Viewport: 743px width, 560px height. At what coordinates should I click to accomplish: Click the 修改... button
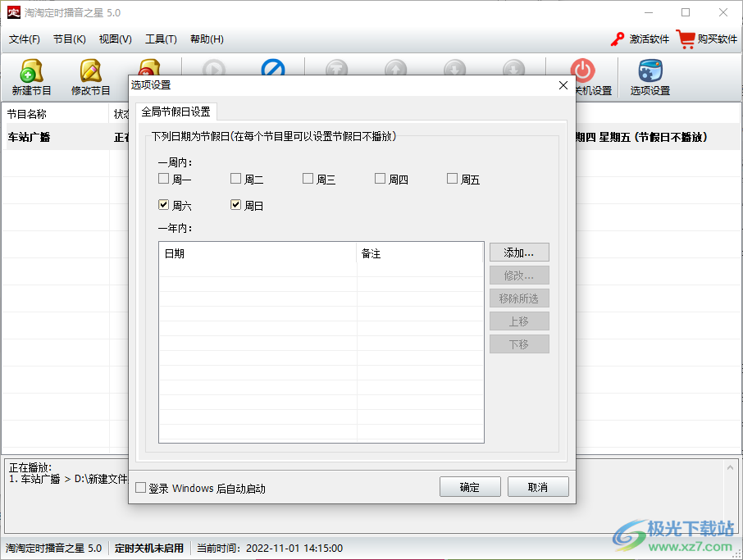[x=519, y=275]
